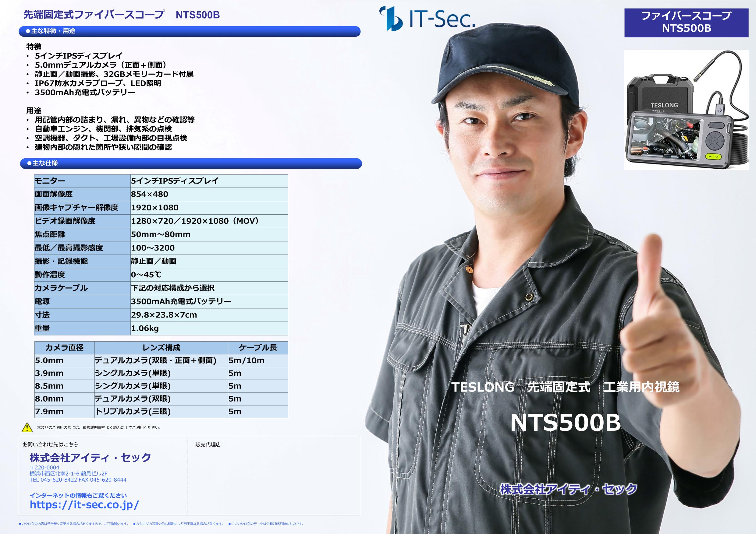Image resolution: width=756 pixels, height=534 pixels.
Task: Click the 画面解像度 row label
Action: click(x=82, y=195)
